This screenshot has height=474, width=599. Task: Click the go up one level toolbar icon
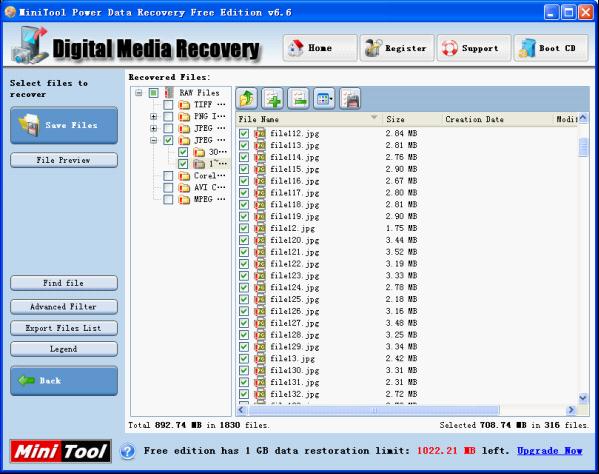click(x=247, y=99)
